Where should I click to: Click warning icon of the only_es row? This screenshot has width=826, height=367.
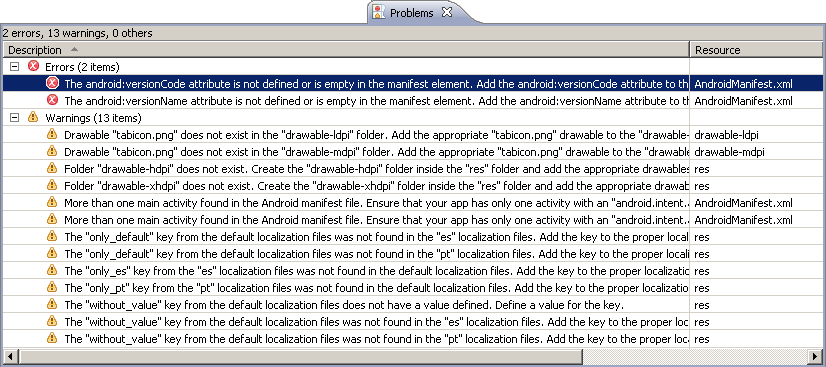(x=52, y=270)
